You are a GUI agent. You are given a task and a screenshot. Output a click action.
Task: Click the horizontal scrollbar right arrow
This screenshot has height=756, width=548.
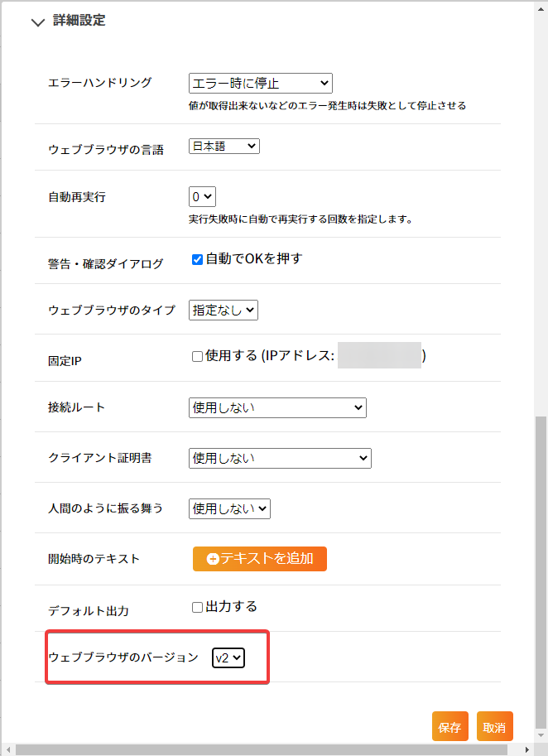click(x=527, y=749)
